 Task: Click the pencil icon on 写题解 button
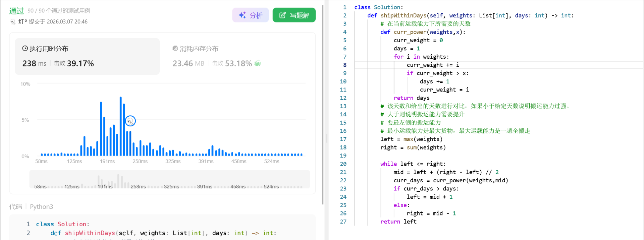point(282,15)
